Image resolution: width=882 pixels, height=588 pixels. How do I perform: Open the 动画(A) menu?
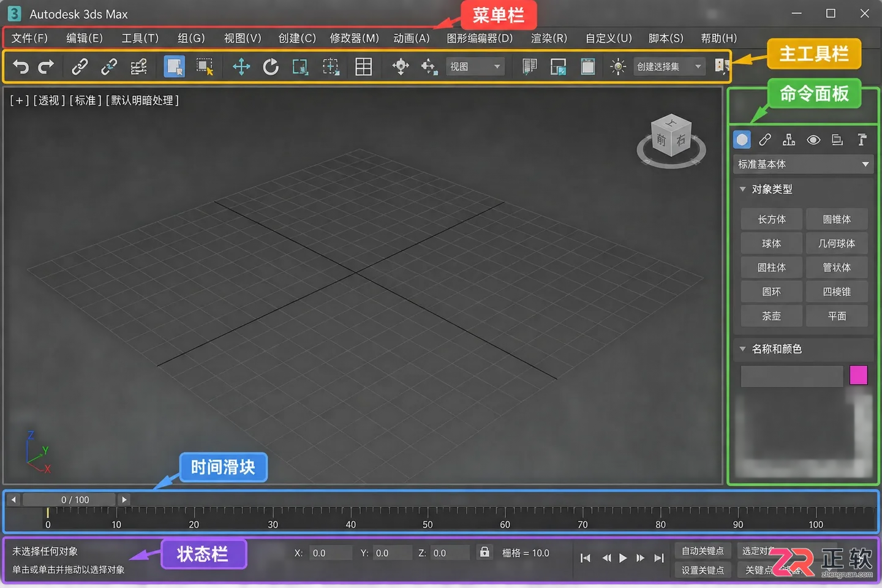pos(412,38)
